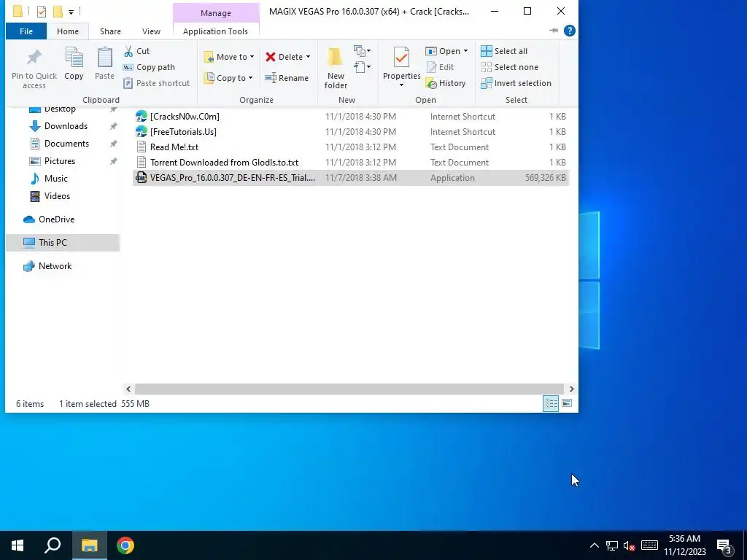Select the [FreeTutorials.Us] shortcut file
747x560 pixels.
point(351,132)
